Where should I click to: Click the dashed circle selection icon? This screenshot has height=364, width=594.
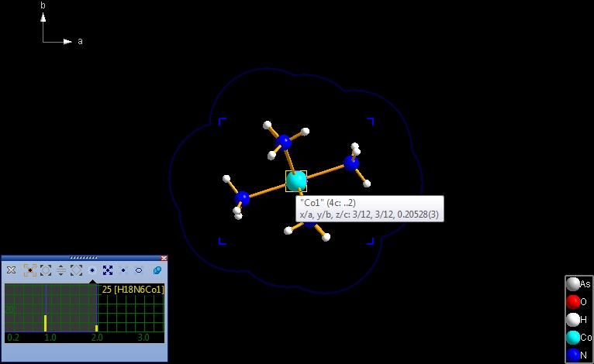(46, 270)
